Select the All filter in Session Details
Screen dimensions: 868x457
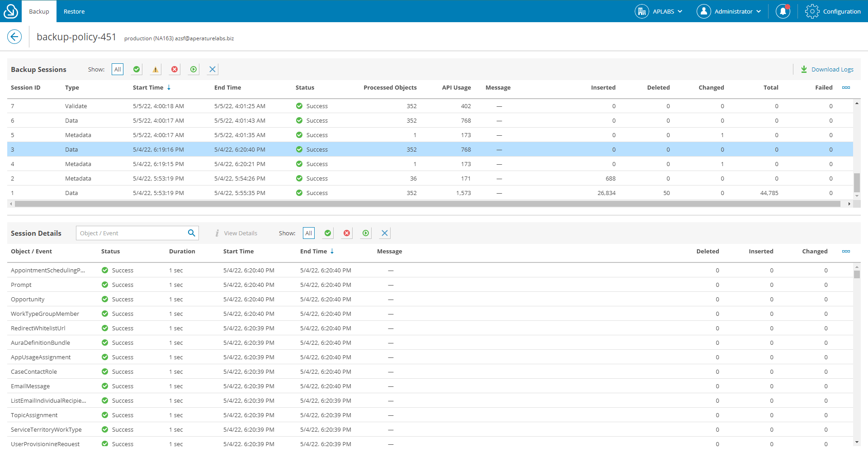308,233
